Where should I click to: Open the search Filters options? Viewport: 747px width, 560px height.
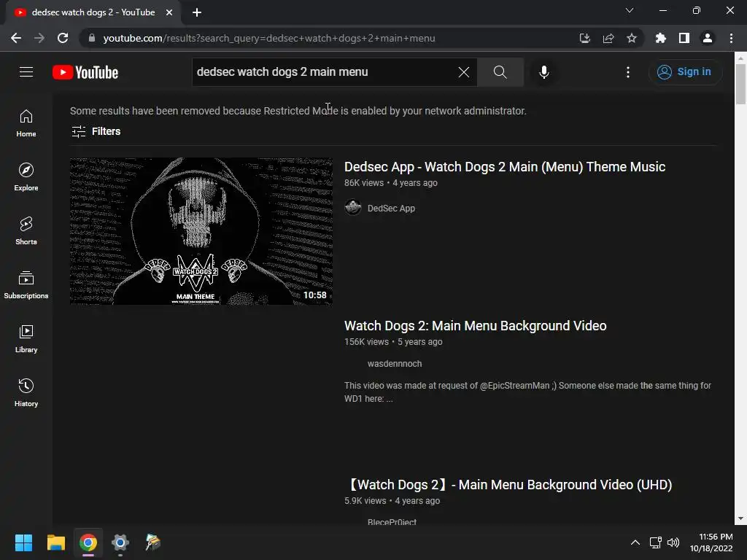pyautogui.click(x=96, y=131)
